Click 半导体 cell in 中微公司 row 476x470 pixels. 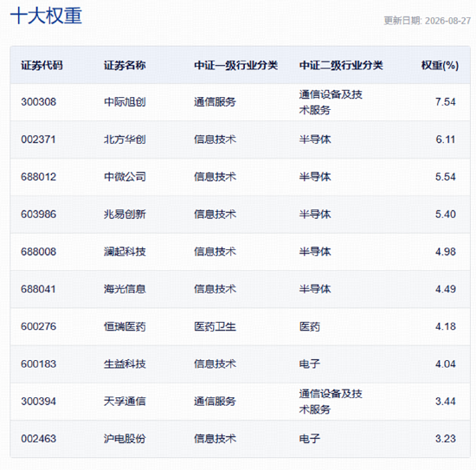(x=315, y=177)
